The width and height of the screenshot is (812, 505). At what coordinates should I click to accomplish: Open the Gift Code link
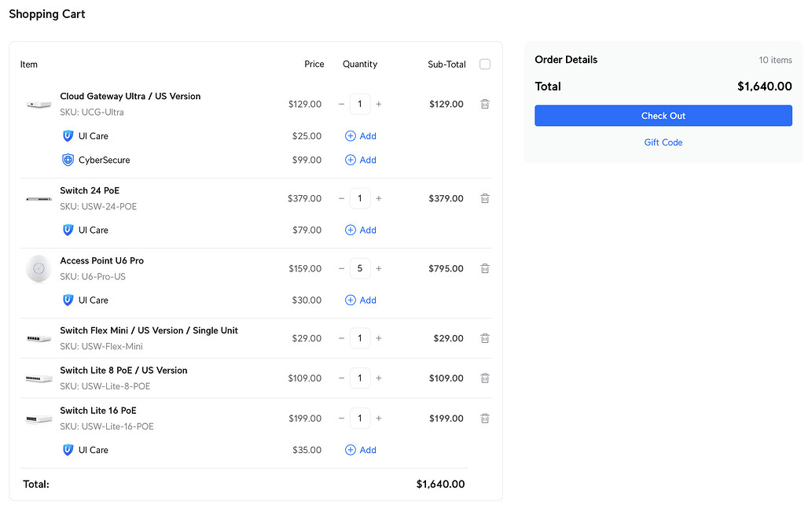coord(663,142)
